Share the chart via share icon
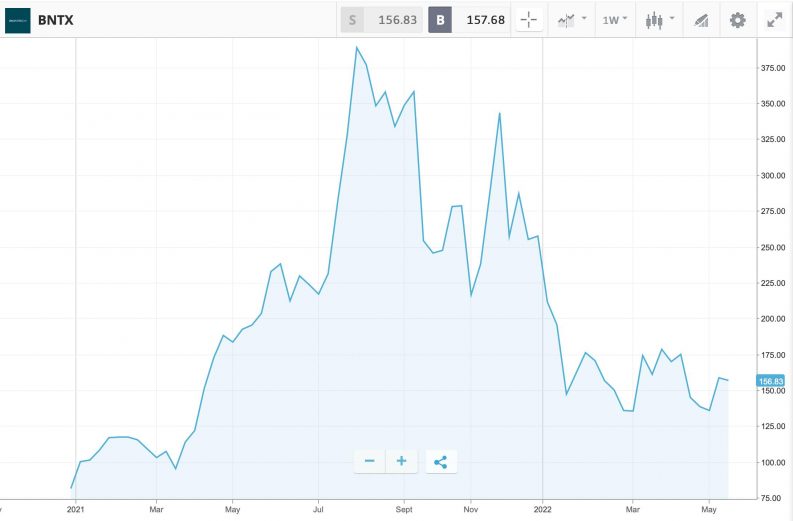 [x=441, y=461]
